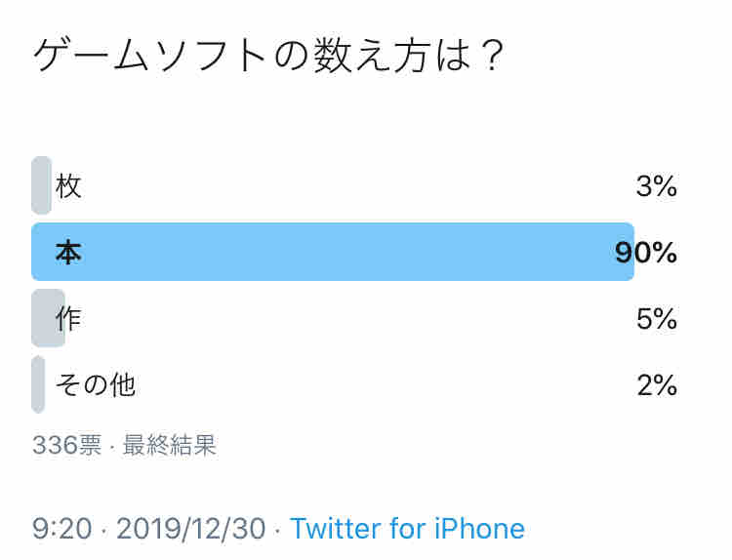The height and width of the screenshot is (560, 732).
Task: Click the 90% result label
Action: tap(646, 253)
